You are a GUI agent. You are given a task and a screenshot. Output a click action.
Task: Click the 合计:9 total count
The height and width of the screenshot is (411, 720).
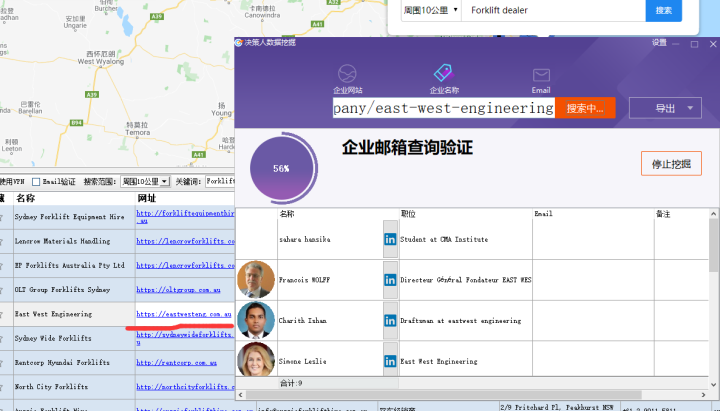click(291, 383)
